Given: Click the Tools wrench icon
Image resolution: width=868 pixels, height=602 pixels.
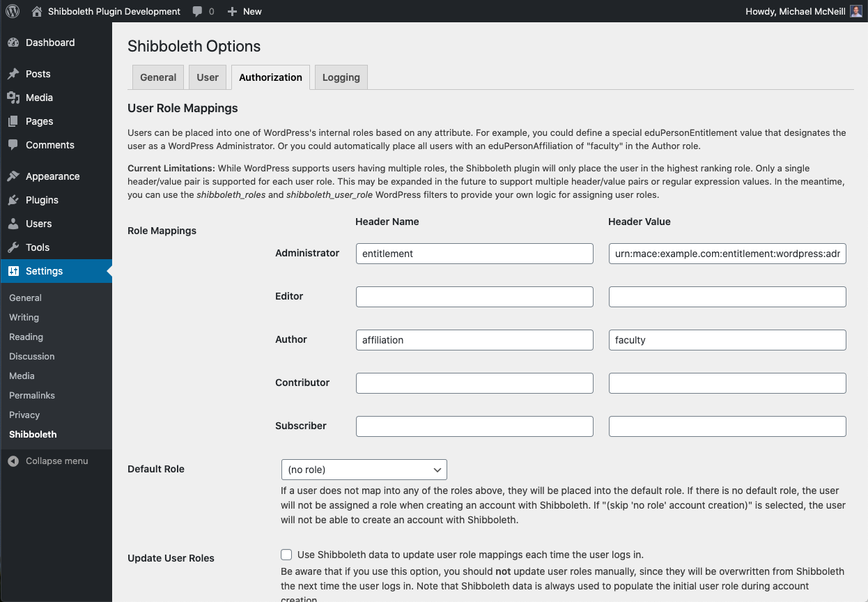Looking at the screenshot, I should tap(13, 247).
